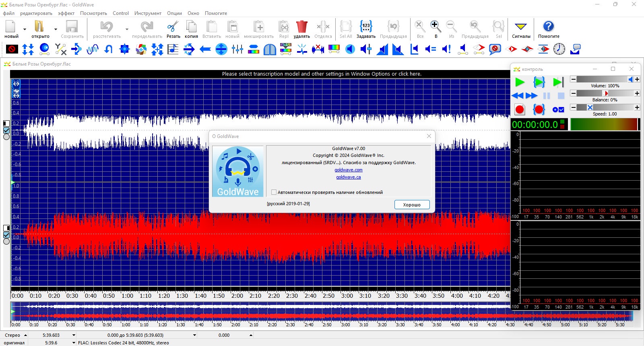
Task: Open the goldwave.com link
Action: pos(348,170)
